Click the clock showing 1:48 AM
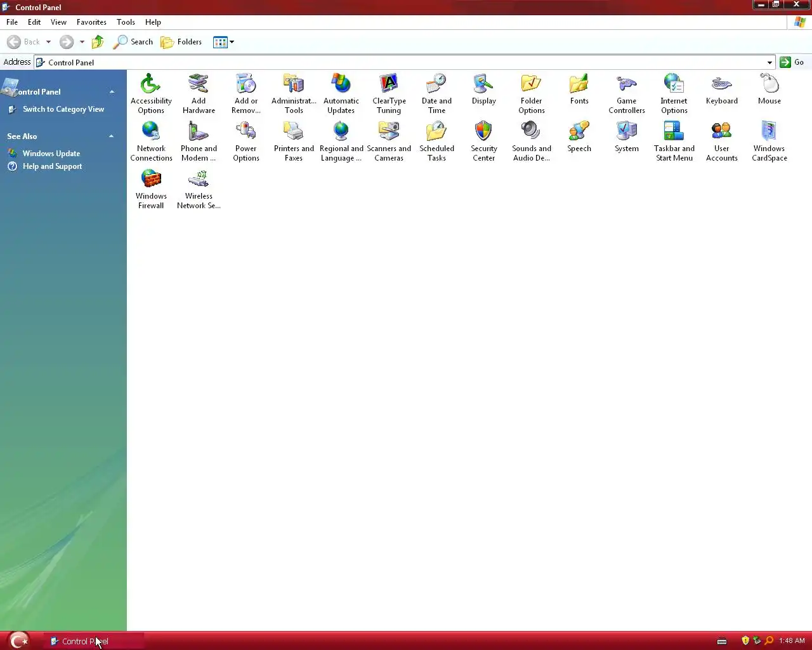Viewport: 812px width, 650px height. click(792, 640)
